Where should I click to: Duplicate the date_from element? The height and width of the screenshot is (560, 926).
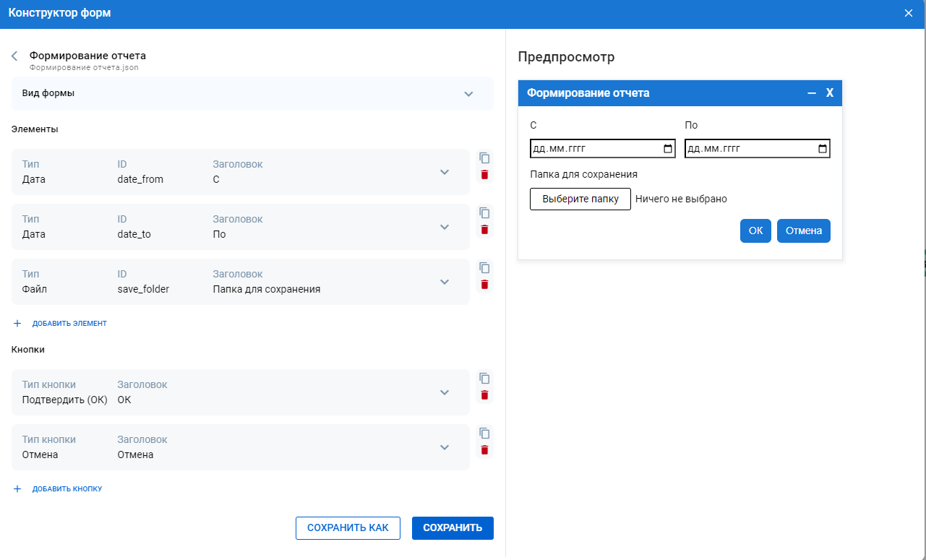pyautogui.click(x=484, y=158)
